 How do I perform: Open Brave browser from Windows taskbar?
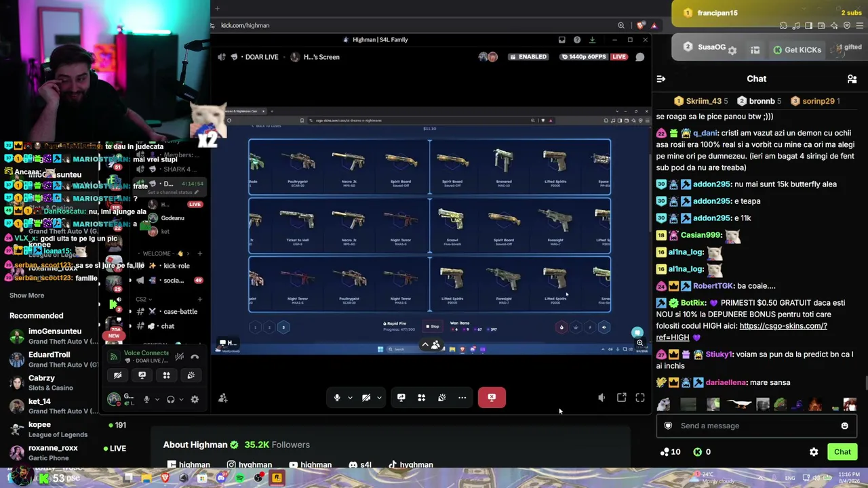165,479
